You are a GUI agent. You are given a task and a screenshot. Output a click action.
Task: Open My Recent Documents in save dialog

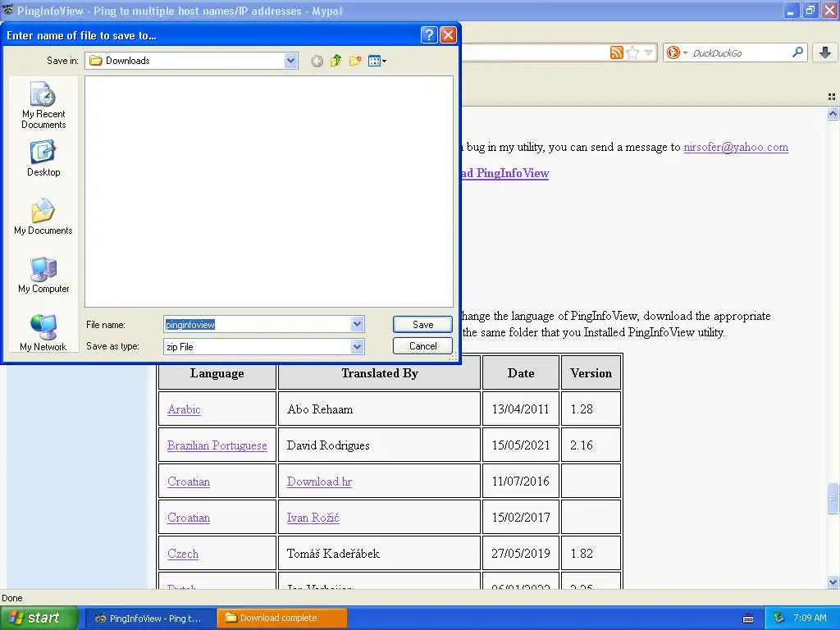pyautogui.click(x=43, y=105)
